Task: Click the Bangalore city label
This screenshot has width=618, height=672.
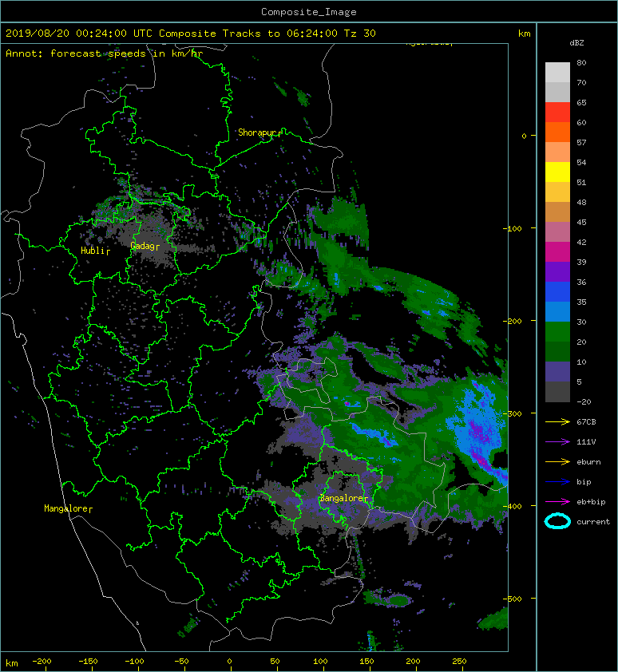Action: (342, 499)
